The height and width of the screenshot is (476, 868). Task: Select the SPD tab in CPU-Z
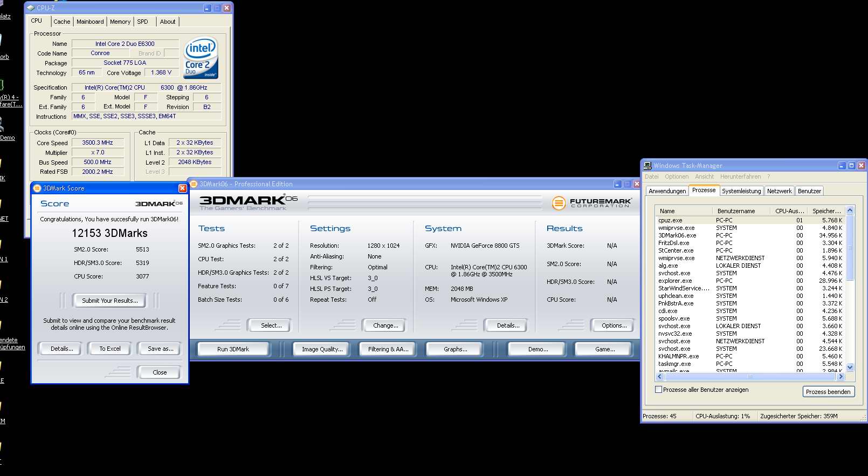point(142,22)
